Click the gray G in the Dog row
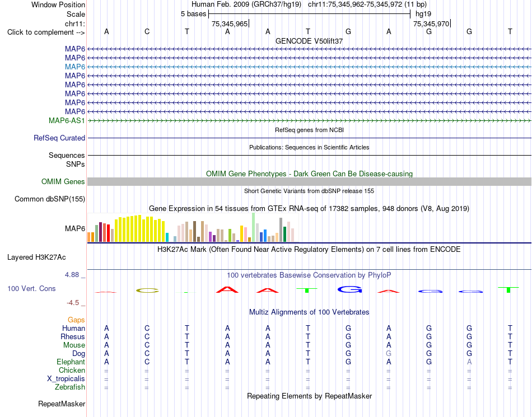 coord(389,354)
